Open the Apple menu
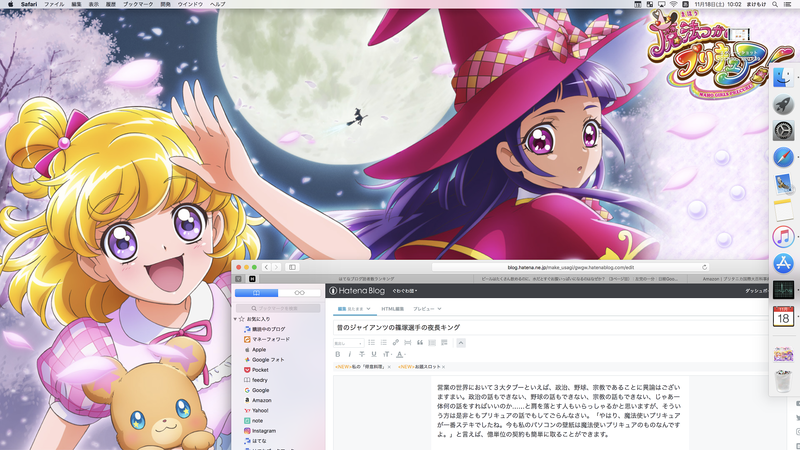The height and width of the screenshot is (450, 800). point(11,4)
